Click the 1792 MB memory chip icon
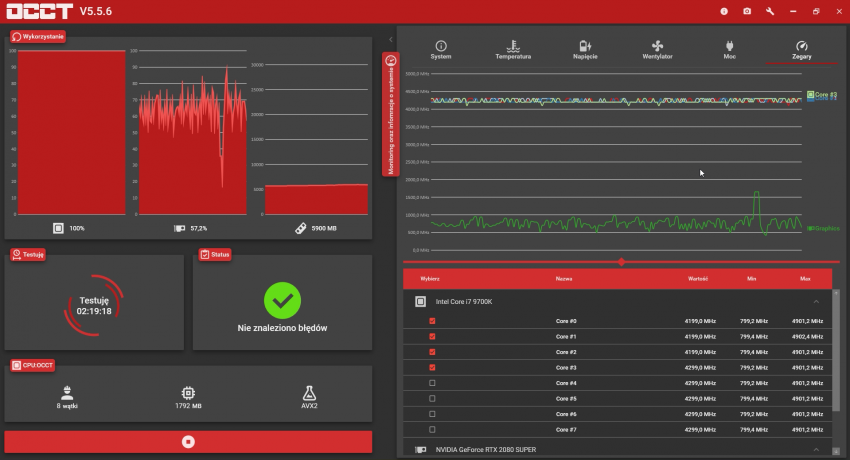The height and width of the screenshot is (460, 850). tap(188, 392)
